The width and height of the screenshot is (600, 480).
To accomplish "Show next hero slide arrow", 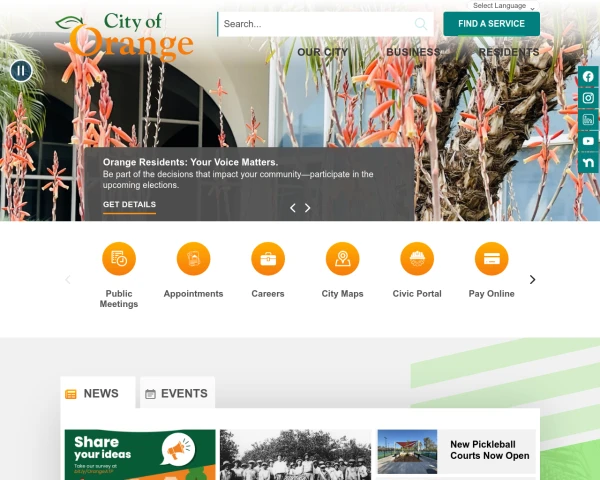I will click(x=307, y=208).
